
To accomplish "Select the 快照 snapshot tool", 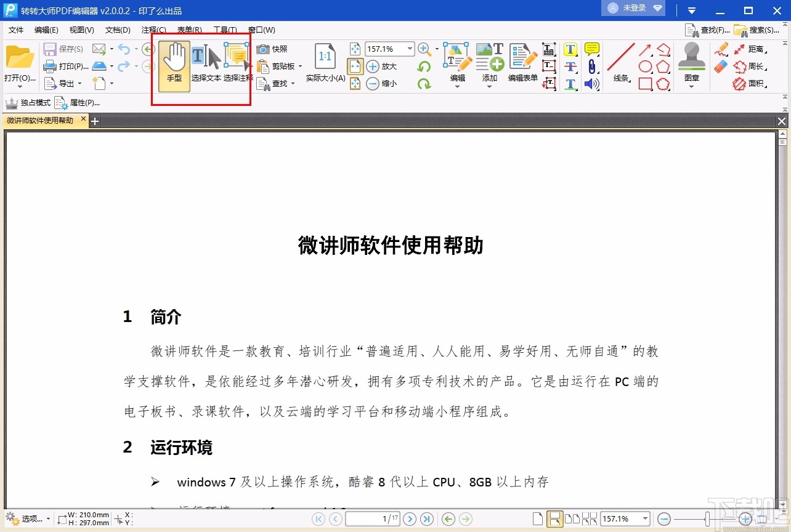I will (274, 49).
